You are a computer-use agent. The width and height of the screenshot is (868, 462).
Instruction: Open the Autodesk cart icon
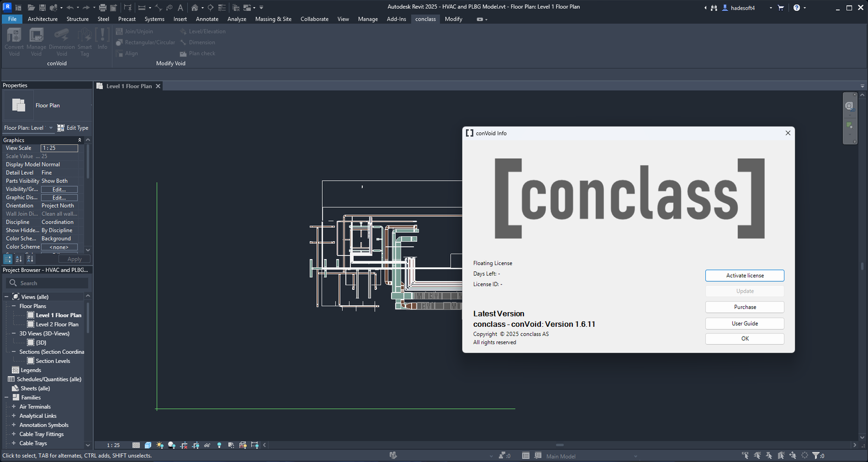[781, 8]
